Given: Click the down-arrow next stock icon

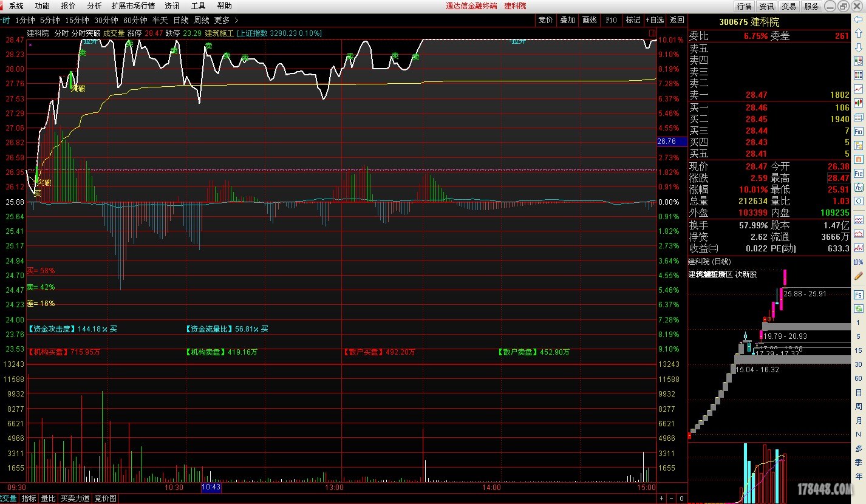Looking at the screenshot, I should pos(859,47).
